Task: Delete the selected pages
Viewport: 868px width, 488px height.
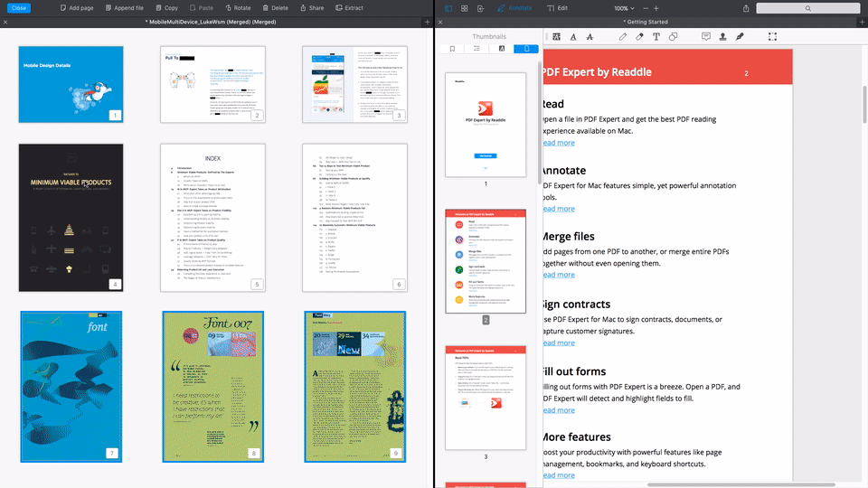Action: [275, 8]
